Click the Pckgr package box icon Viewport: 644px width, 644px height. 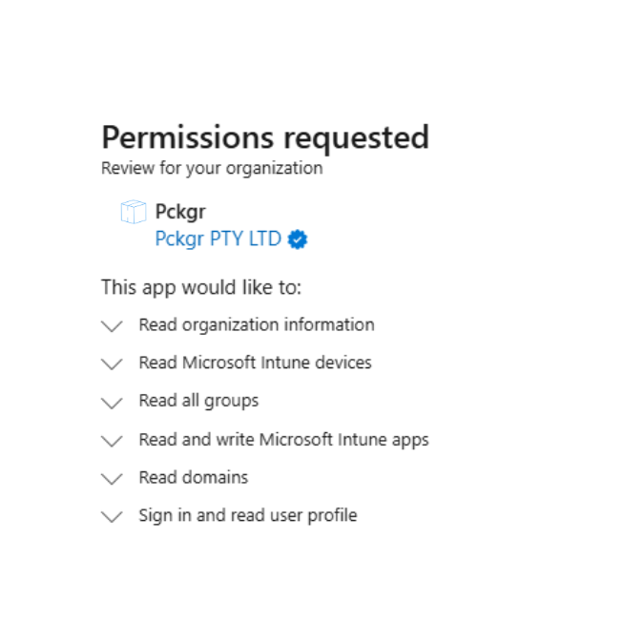[x=133, y=213]
